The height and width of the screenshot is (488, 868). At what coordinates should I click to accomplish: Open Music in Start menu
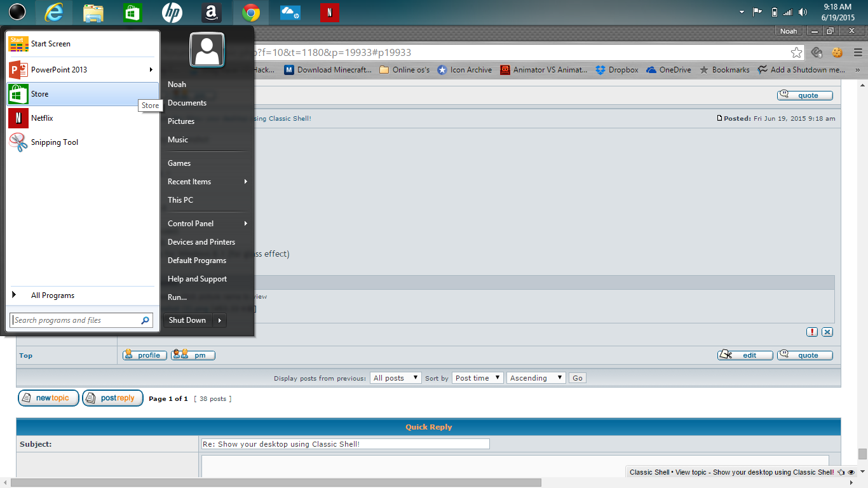tap(178, 140)
